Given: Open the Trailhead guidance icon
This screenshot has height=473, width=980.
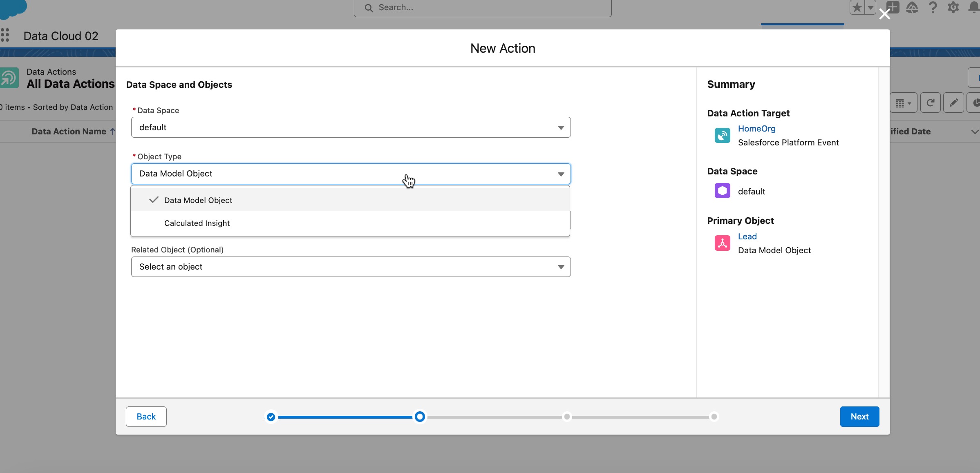Looking at the screenshot, I should click(x=912, y=7).
